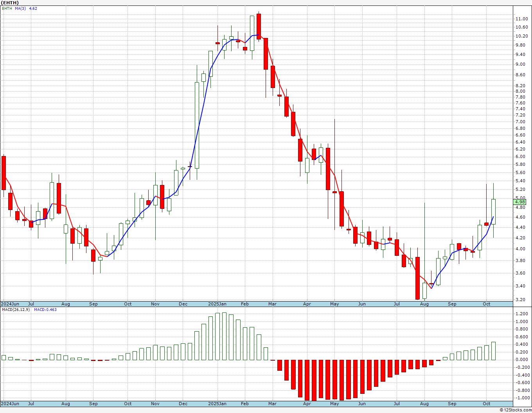Click 2024Jun on the price chart time axis

(x=10, y=304)
